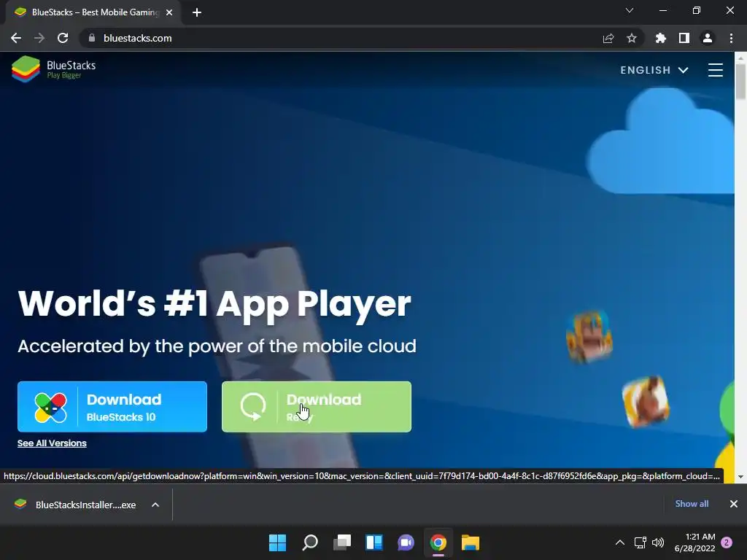This screenshot has height=560, width=747.
Task: View site information via lock icon
Action: pos(92,38)
